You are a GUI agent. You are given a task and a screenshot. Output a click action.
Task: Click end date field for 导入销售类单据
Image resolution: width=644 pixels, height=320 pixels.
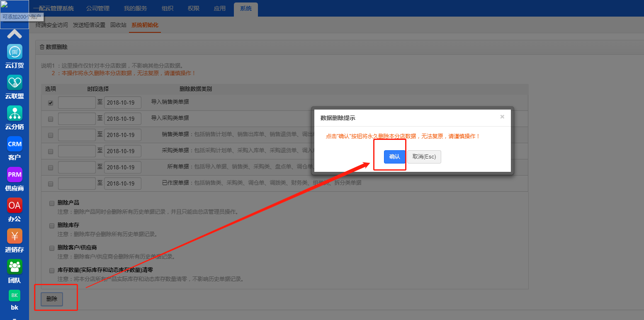point(123,103)
